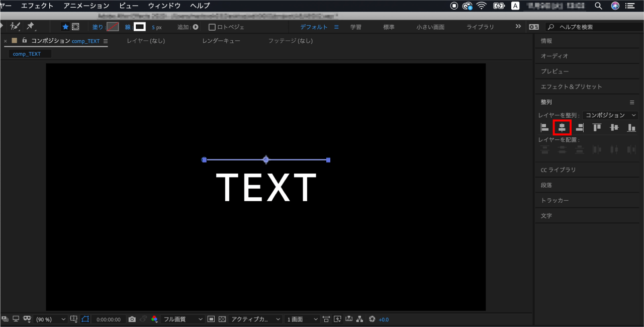This screenshot has height=327, width=644.
Task: Click the blue star Bezier path option
Action: pos(65,27)
